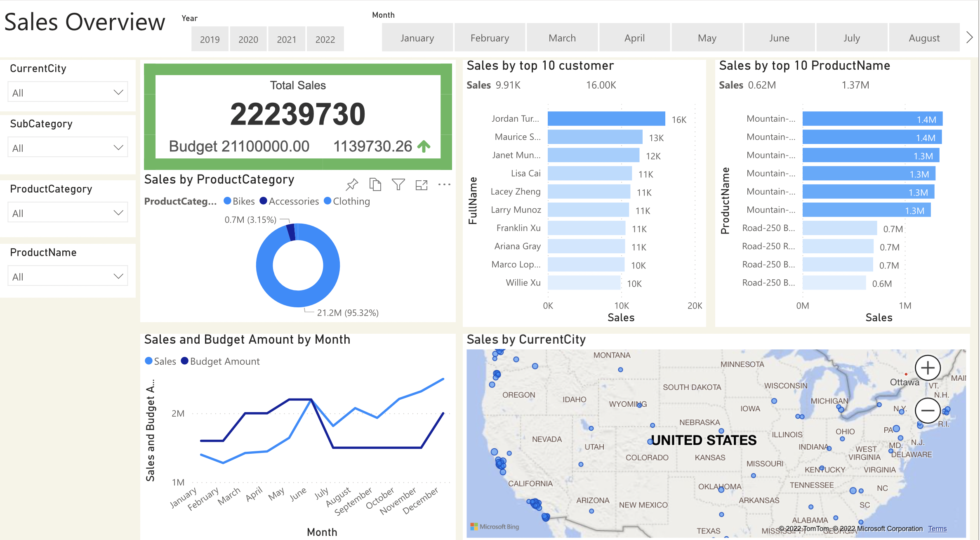The width and height of the screenshot is (980, 540).
Task: Toggle Accessories legend item
Action: tap(290, 201)
